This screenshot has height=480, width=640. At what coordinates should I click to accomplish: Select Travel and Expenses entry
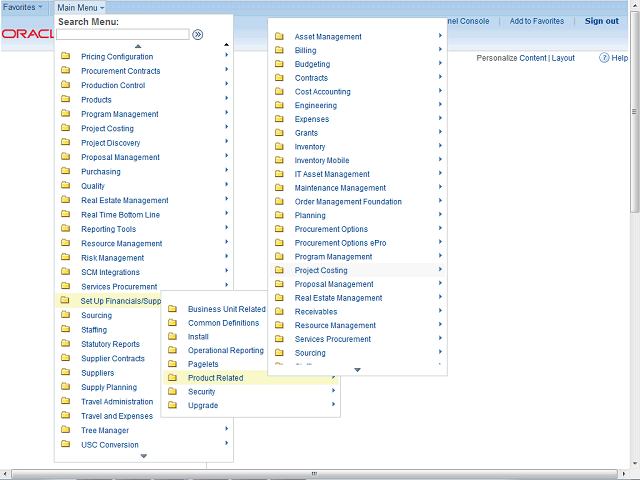[x=117, y=416]
